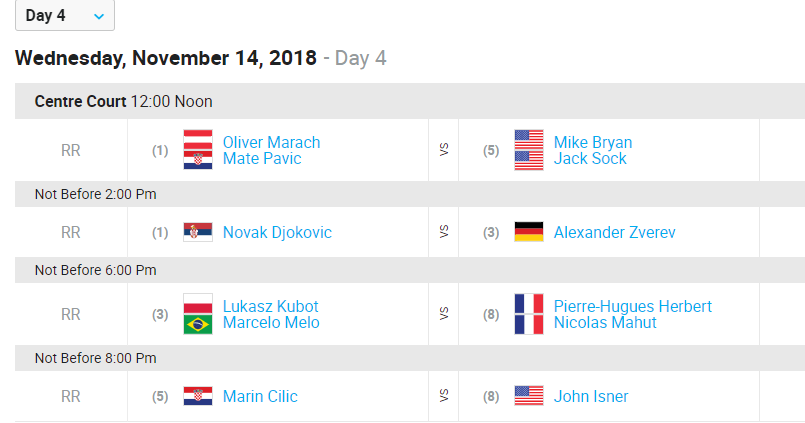Viewport: 805px width, 423px height.
Task: Open Marcelo Melo's profile link
Action: (271, 323)
